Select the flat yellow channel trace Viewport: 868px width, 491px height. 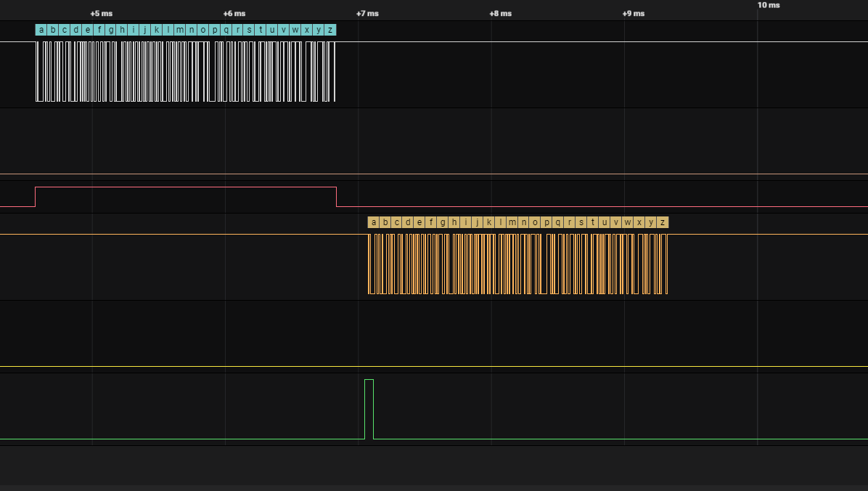pyautogui.click(x=218, y=365)
